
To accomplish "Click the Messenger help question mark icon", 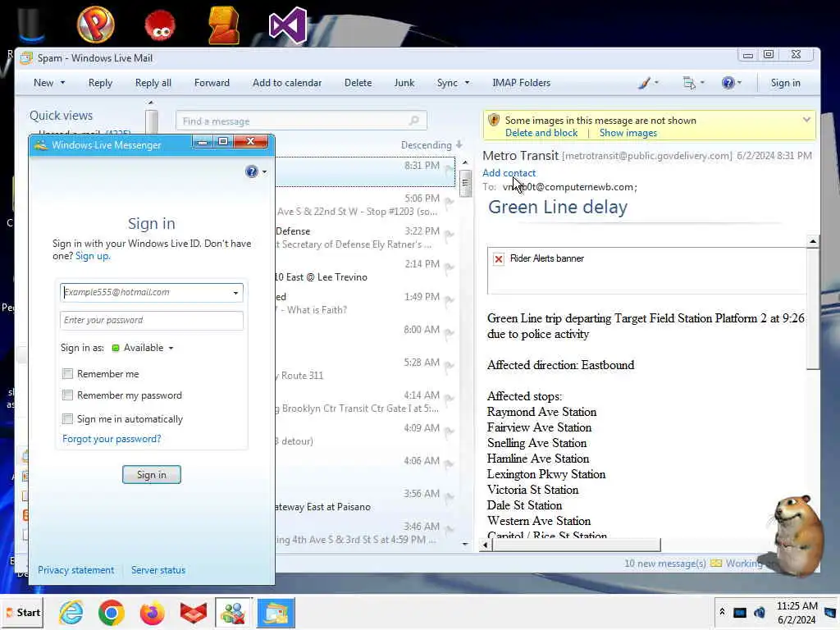I will tap(251, 171).
